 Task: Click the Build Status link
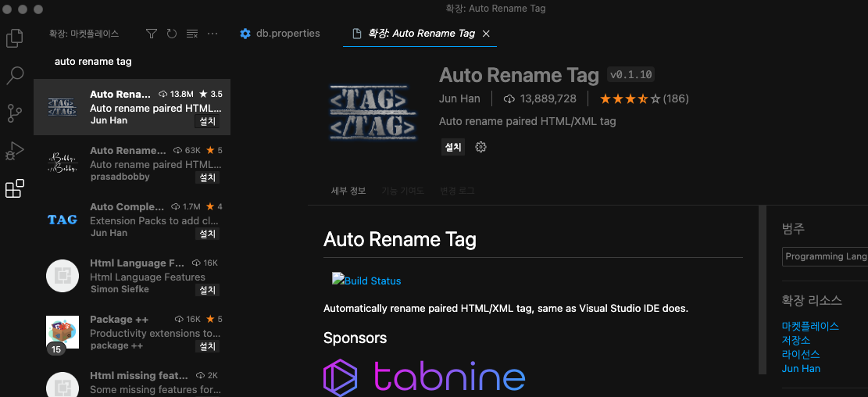coord(366,281)
